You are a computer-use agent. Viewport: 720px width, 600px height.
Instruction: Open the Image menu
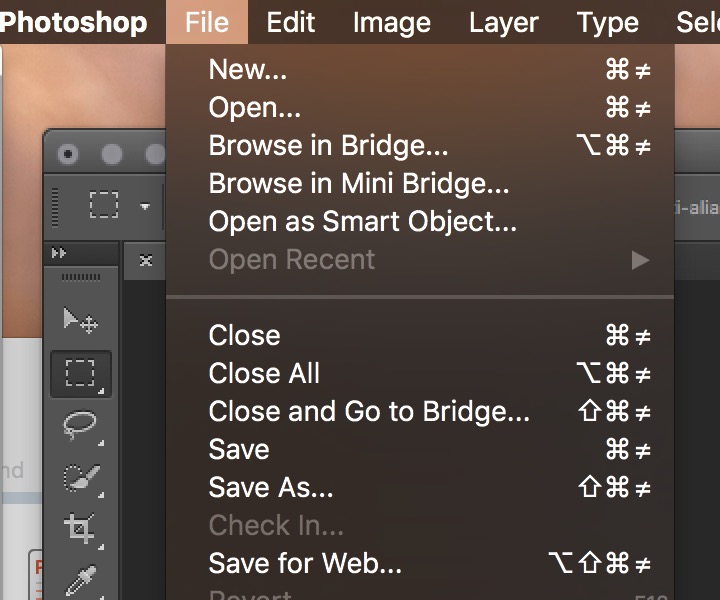click(392, 22)
